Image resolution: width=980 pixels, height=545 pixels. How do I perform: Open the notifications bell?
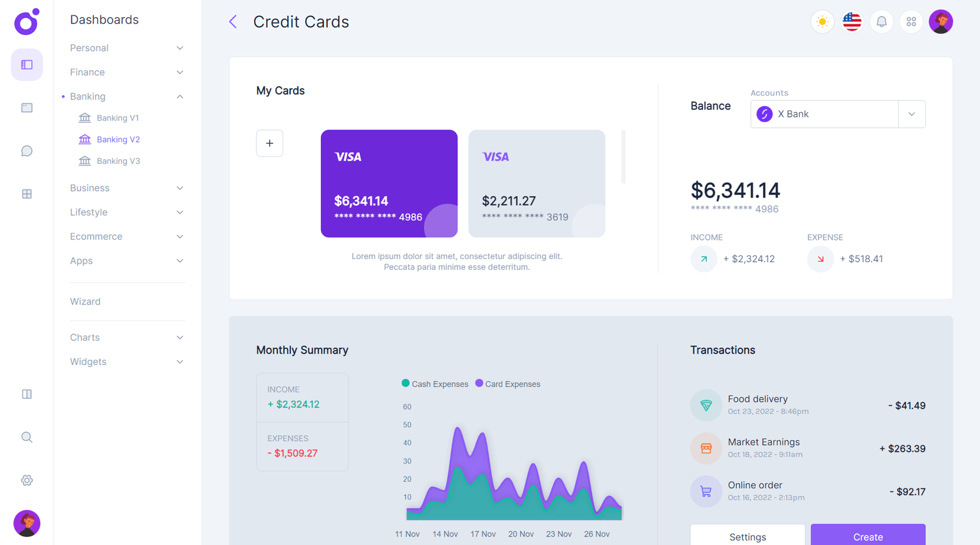point(881,21)
